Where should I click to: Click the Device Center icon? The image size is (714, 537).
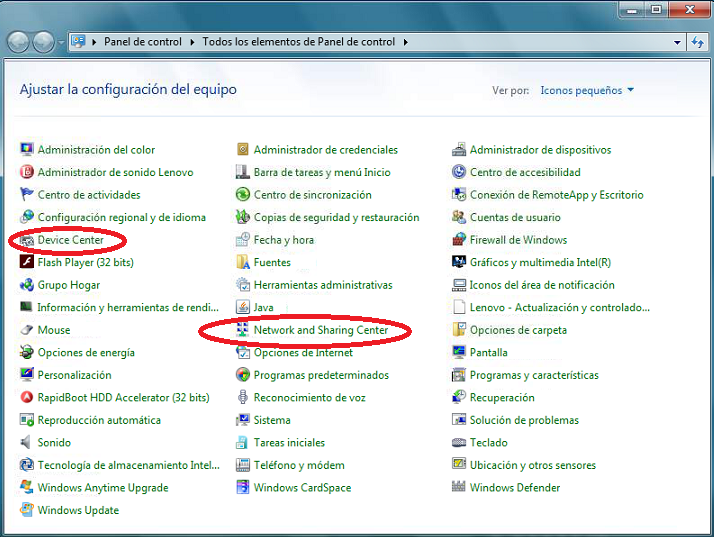27,240
